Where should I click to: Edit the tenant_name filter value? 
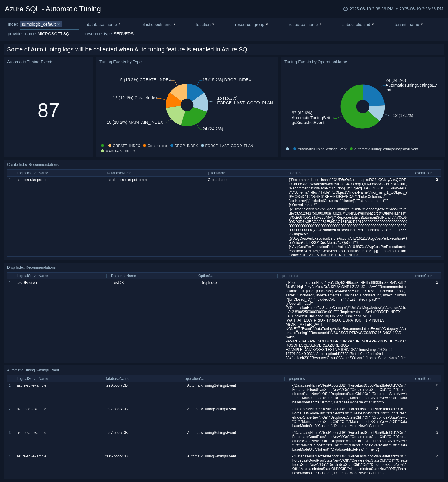pyautogui.click(x=428, y=25)
